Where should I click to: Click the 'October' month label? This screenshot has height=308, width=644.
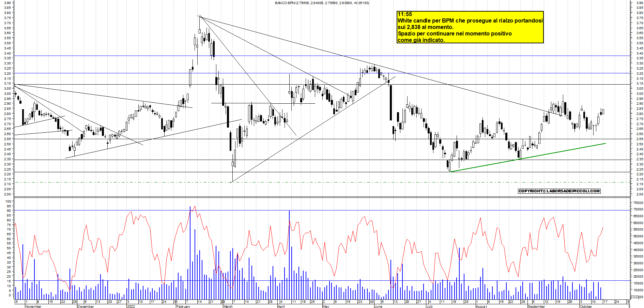click(586, 306)
